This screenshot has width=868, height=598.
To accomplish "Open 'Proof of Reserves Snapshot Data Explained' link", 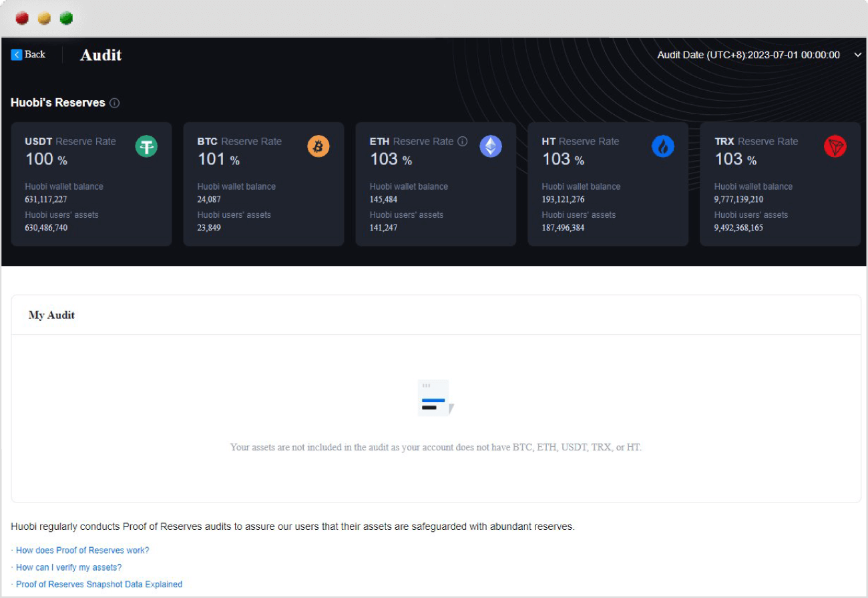I will click(x=99, y=584).
